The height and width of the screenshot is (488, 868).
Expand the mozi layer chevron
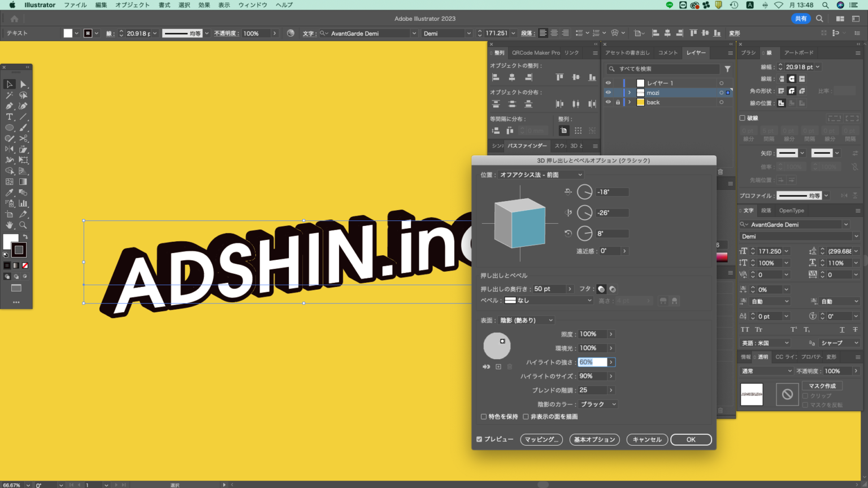click(630, 93)
